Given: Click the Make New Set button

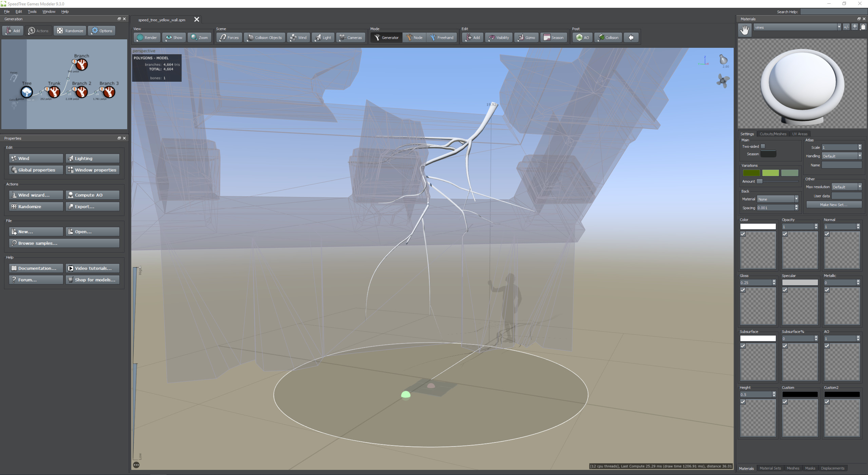Looking at the screenshot, I should 833,205.
